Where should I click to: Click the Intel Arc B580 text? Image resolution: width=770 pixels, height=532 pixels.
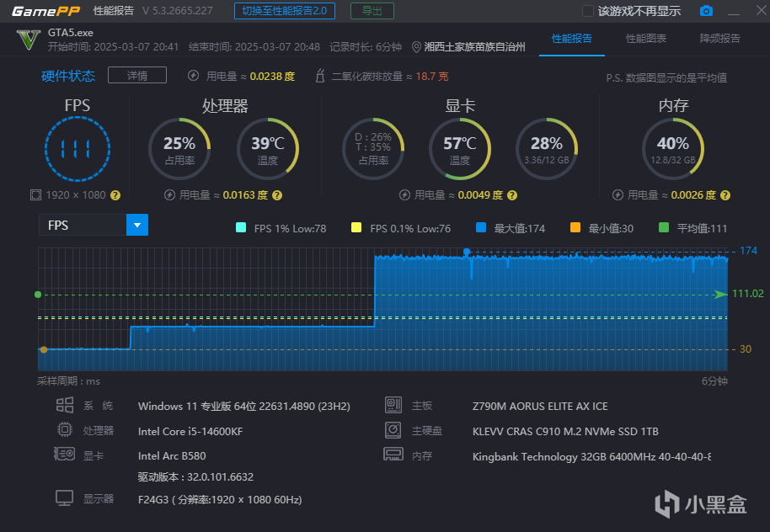coord(172,456)
